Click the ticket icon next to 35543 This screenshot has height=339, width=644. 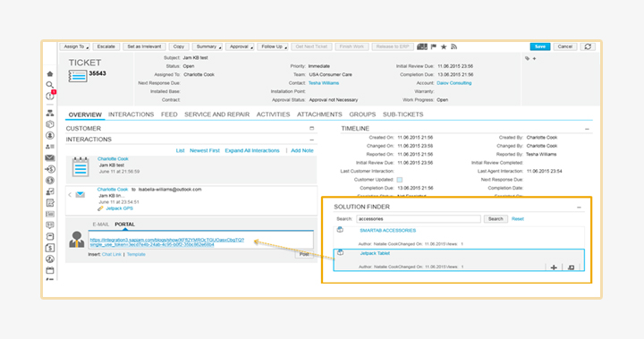click(78, 76)
